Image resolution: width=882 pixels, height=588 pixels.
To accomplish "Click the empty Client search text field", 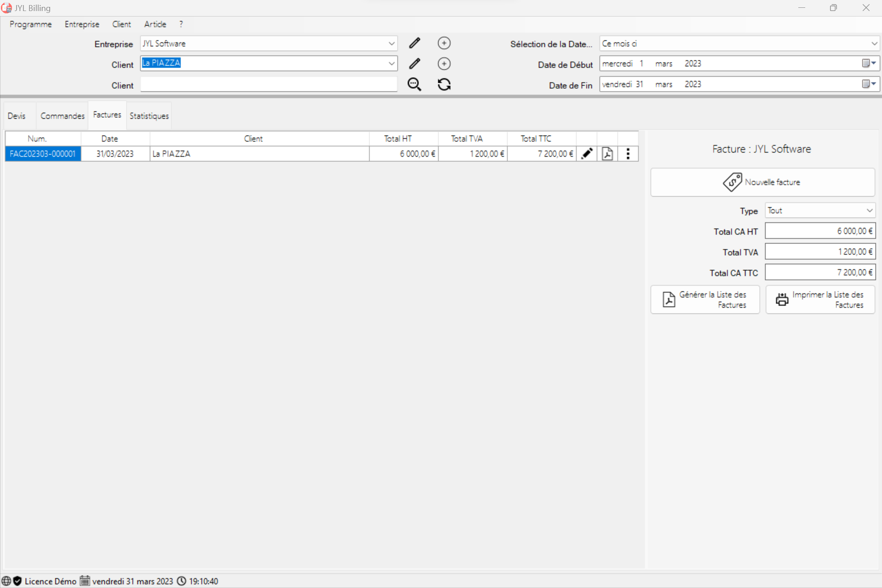I will coord(269,85).
